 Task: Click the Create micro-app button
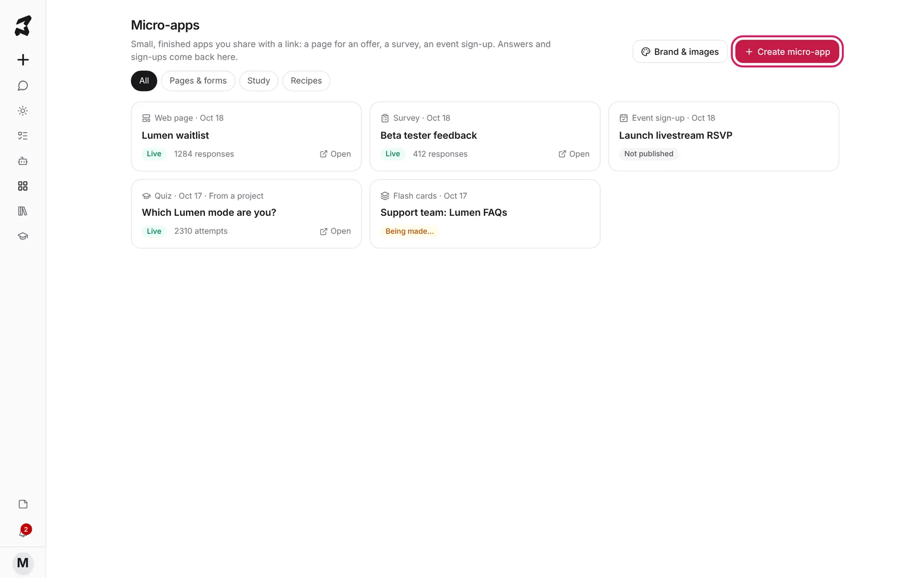pos(787,51)
